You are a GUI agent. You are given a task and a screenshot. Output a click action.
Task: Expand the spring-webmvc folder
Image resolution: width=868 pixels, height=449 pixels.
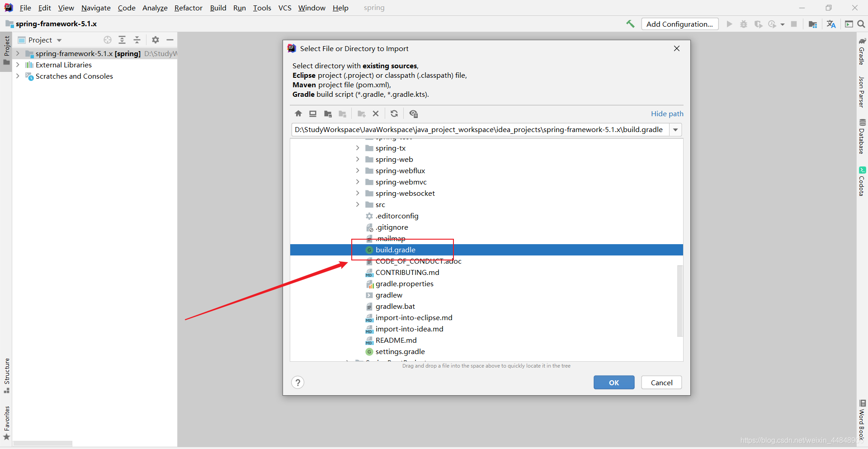358,182
